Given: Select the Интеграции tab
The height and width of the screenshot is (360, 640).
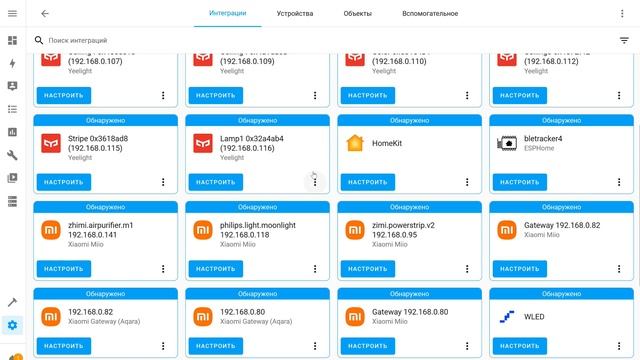Looking at the screenshot, I should point(228,13).
